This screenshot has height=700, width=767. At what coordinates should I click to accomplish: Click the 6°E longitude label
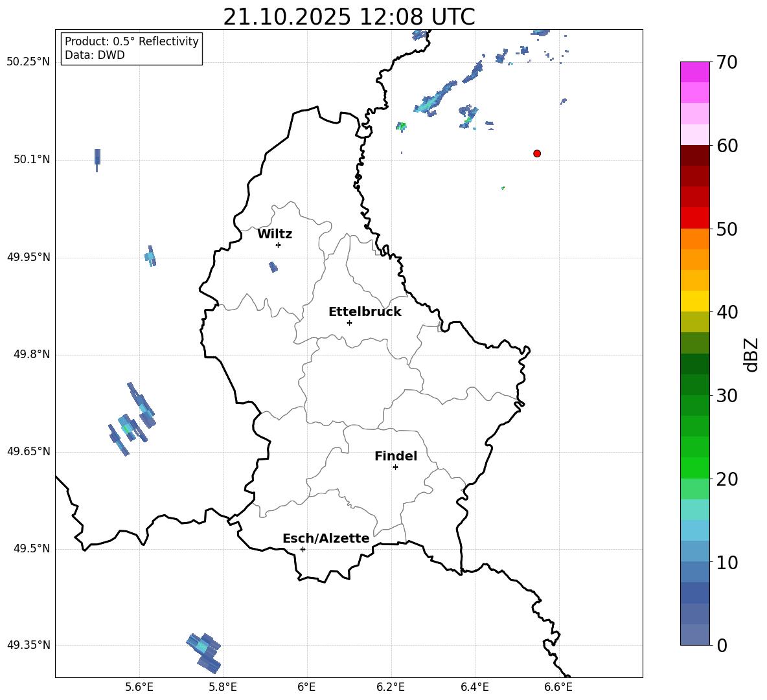pyautogui.click(x=306, y=687)
